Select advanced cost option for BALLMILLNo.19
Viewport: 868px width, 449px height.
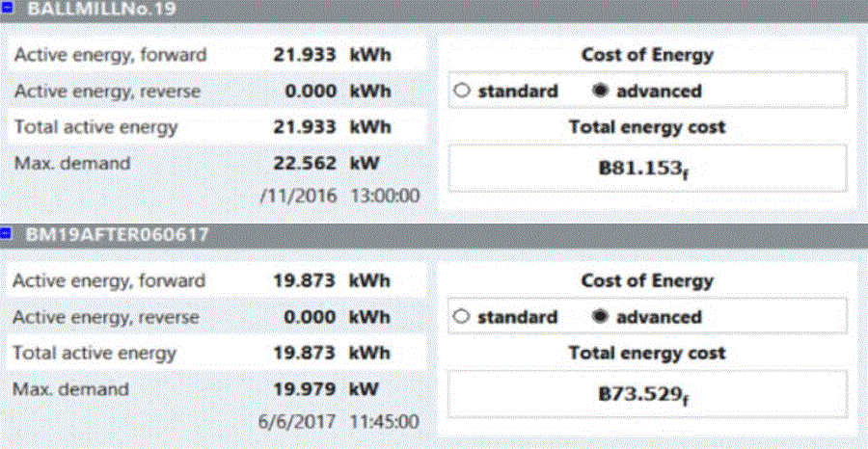tap(599, 91)
